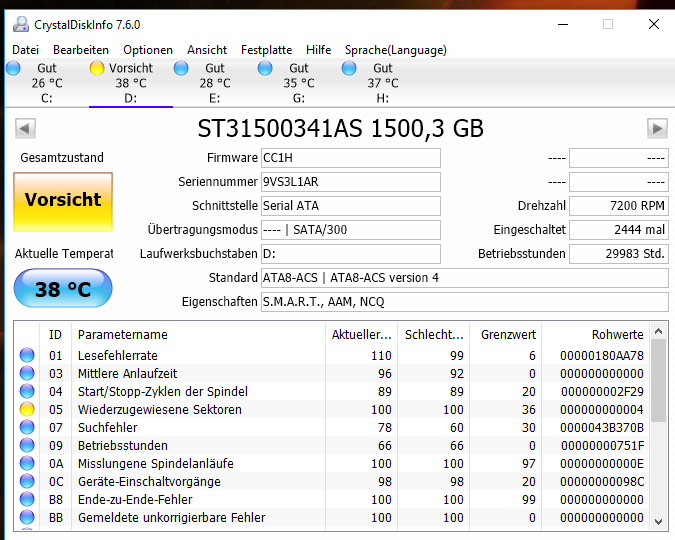Click the CrystalDiskInfo title bar icon
This screenshot has width=675, height=540.
click(x=21, y=25)
